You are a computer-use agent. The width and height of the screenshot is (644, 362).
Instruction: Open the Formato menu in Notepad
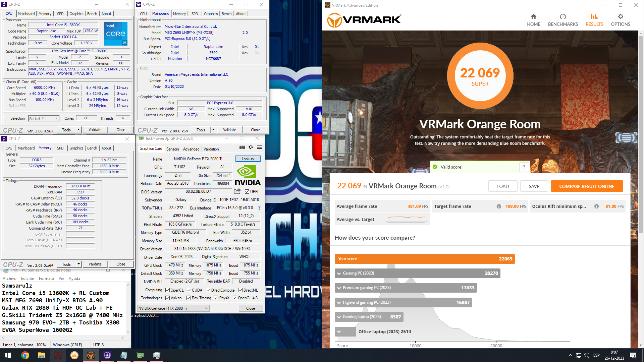tap(46, 279)
